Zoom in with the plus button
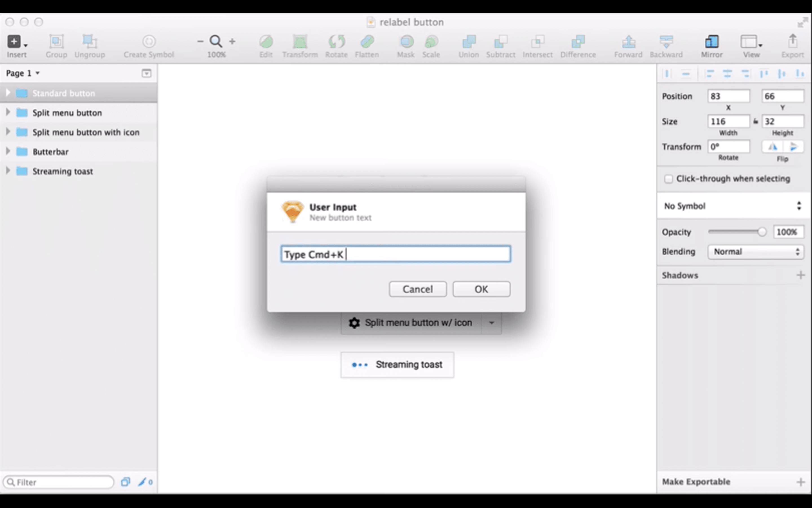Viewport: 812px width, 508px height. [232, 42]
